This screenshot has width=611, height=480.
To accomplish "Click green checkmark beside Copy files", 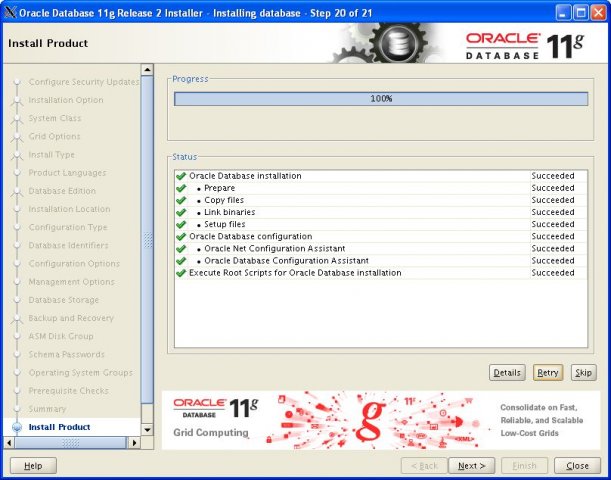I will [181, 200].
